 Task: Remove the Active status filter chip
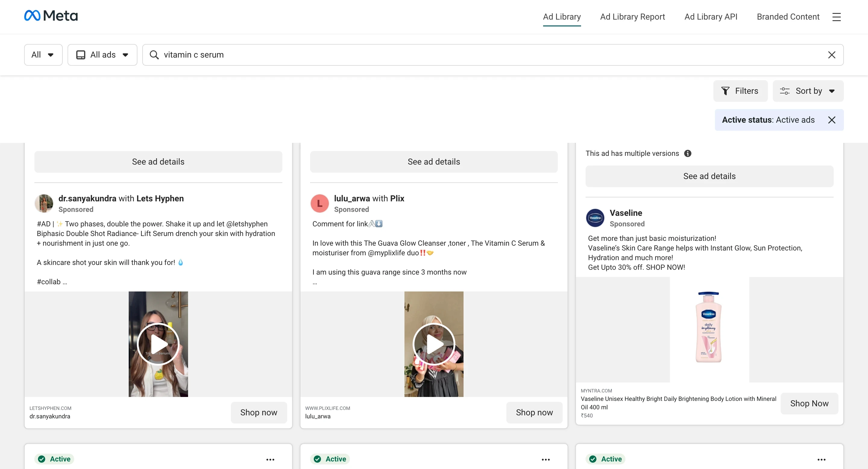click(x=831, y=120)
